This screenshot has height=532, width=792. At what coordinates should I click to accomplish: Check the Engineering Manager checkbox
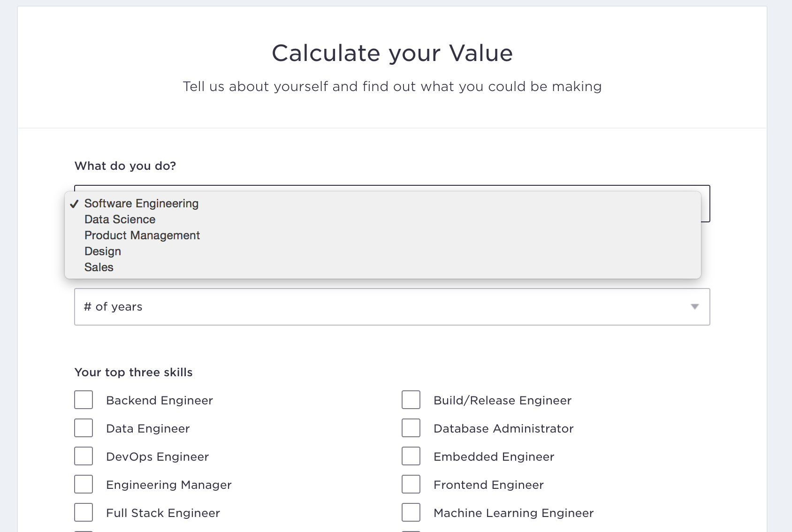pyautogui.click(x=83, y=484)
